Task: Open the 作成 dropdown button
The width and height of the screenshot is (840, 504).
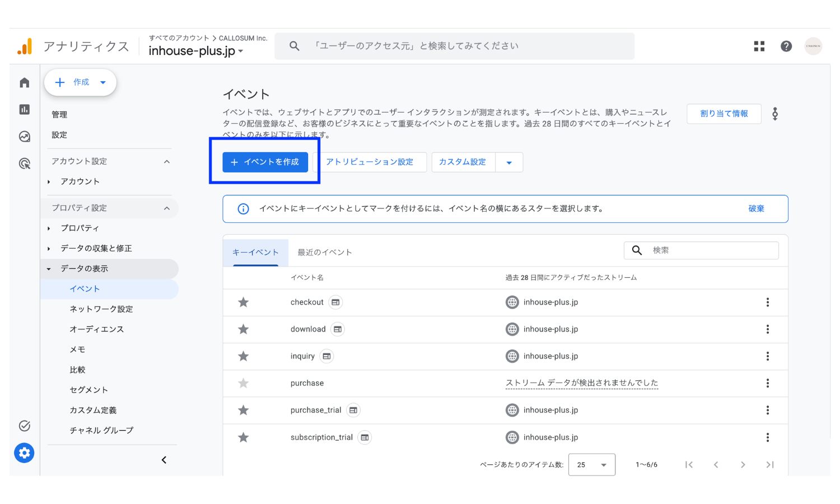Action: tap(80, 82)
